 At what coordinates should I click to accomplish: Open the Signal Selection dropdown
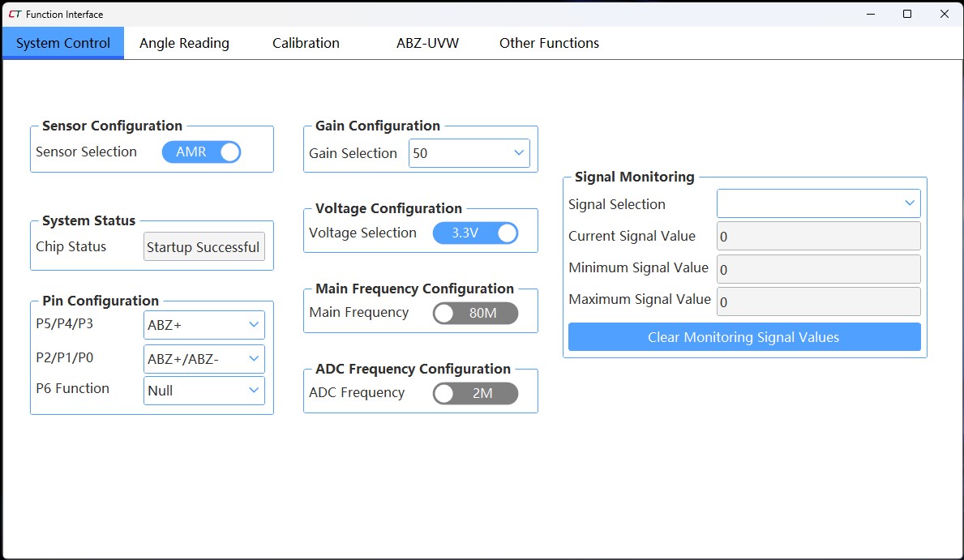tap(818, 203)
